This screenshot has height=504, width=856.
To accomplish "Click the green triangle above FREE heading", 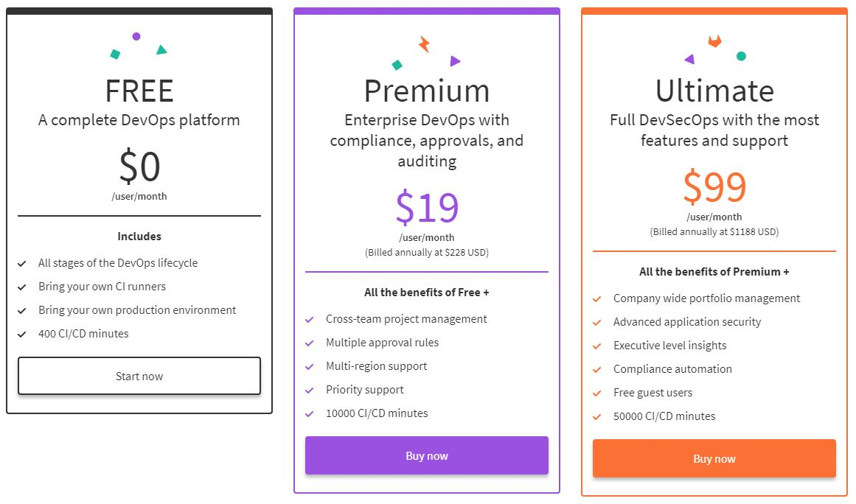I will click(161, 49).
